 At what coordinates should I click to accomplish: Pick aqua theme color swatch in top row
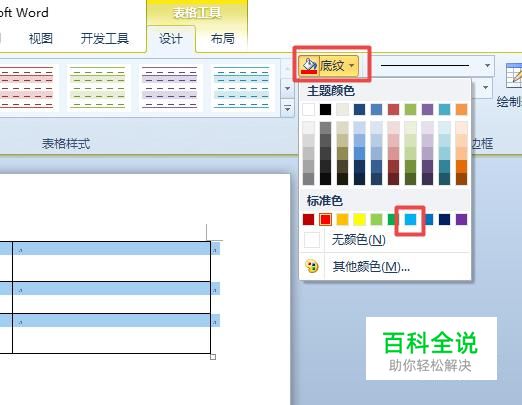[444, 109]
